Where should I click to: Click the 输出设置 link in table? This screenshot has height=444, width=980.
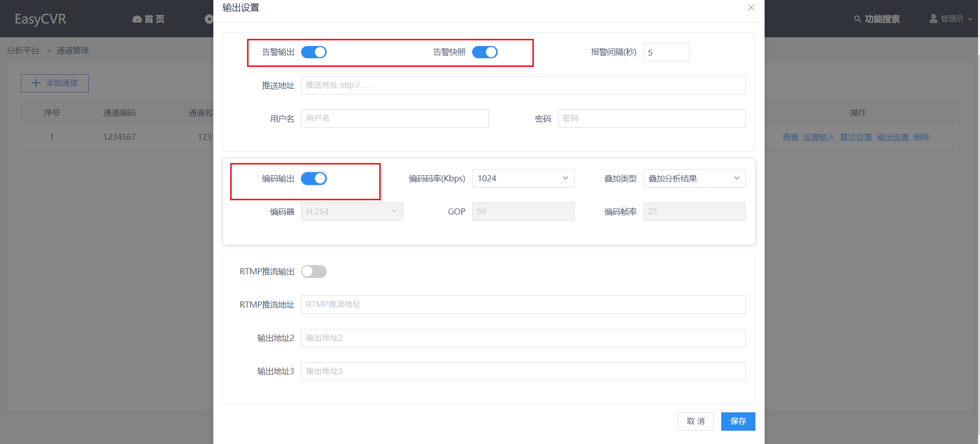(x=892, y=137)
